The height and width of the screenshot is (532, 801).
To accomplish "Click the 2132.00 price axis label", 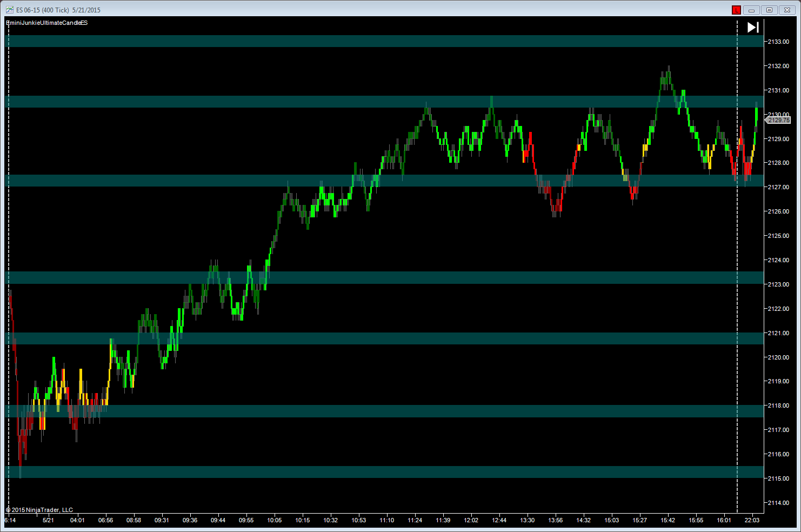I will tap(778, 66).
